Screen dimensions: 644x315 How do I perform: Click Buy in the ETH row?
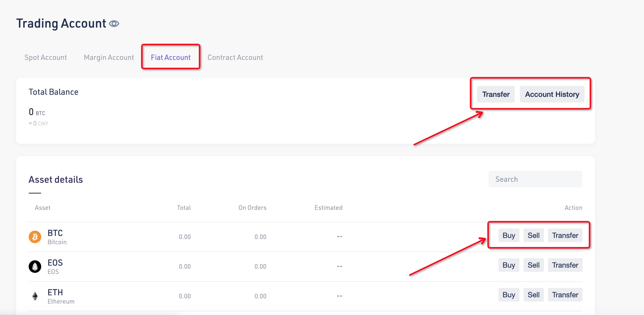pyautogui.click(x=509, y=295)
